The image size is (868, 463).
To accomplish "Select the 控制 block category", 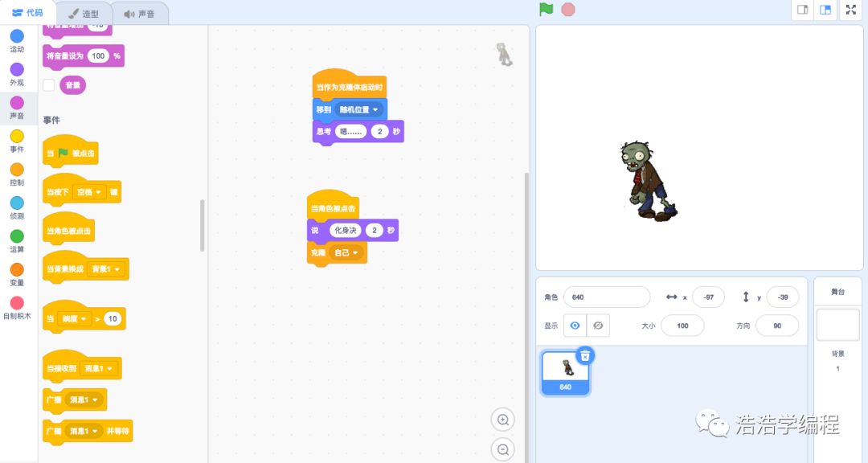I will pos(17,174).
